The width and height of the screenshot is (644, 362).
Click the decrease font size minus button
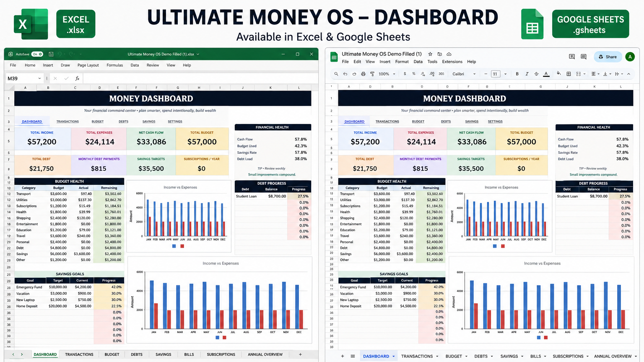pos(486,74)
